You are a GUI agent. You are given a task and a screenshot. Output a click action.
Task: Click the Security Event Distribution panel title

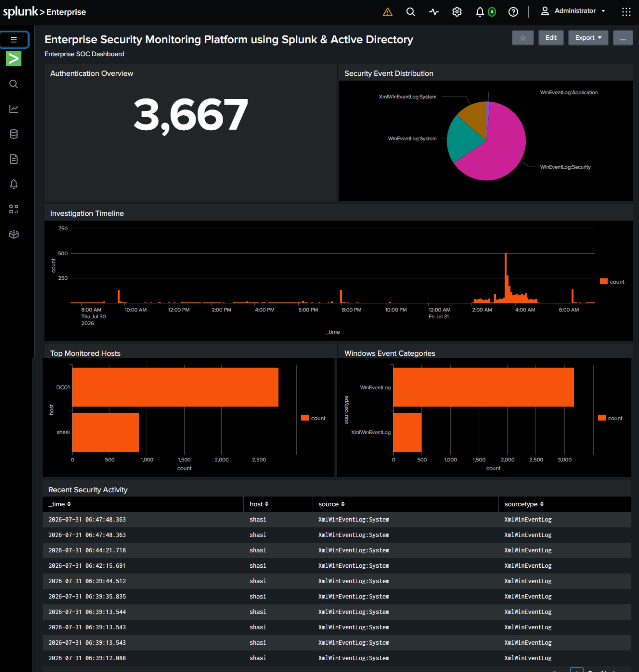pyautogui.click(x=389, y=73)
